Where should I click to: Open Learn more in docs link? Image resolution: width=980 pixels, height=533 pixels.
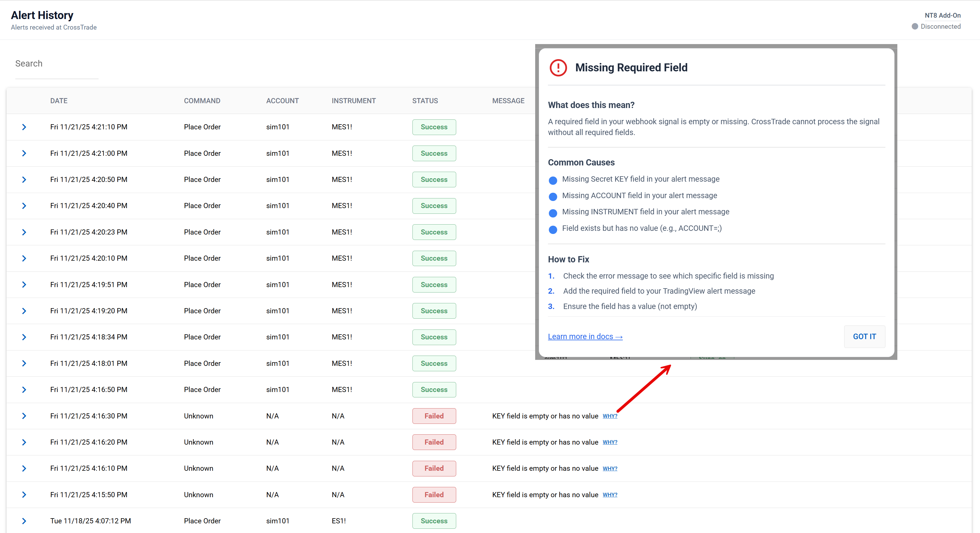[585, 337]
